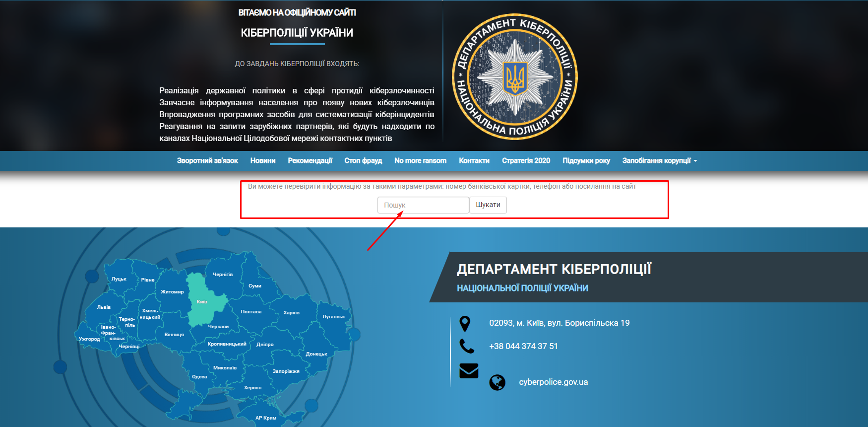The width and height of the screenshot is (868, 427).
Task: Select the Львів region on the map
Action: coord(104,307)
